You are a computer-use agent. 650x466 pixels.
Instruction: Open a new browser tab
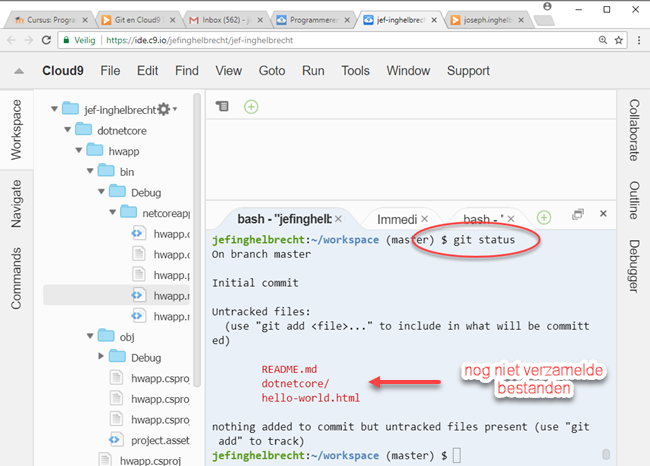tap(544, 20)
